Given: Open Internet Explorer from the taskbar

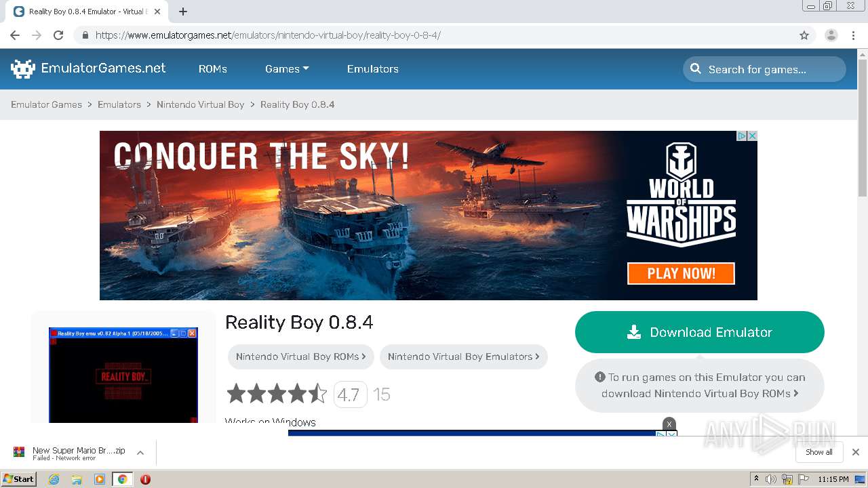Looking at the screenshot, I should pos(54,479).
